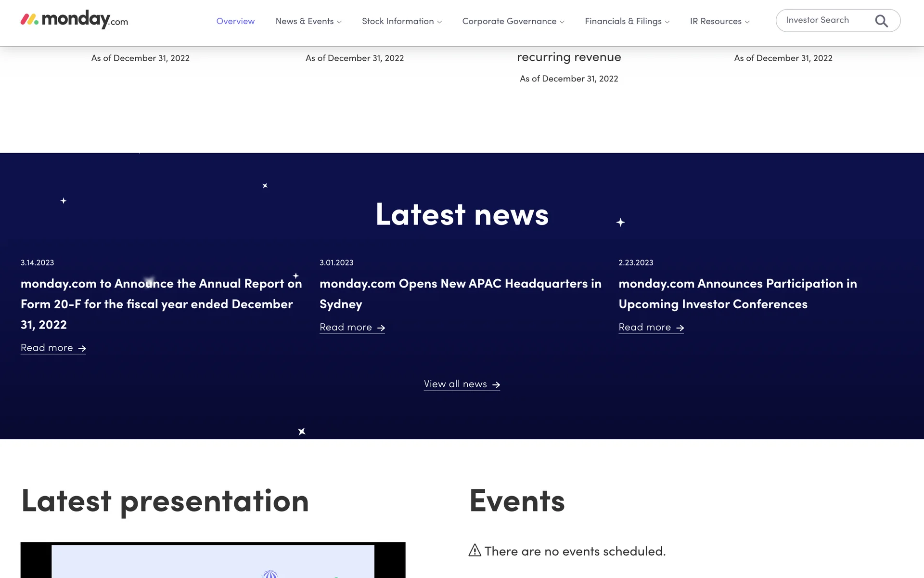
Task: Click View all news link
Action: pyautogui.click(x=455, y=384)
